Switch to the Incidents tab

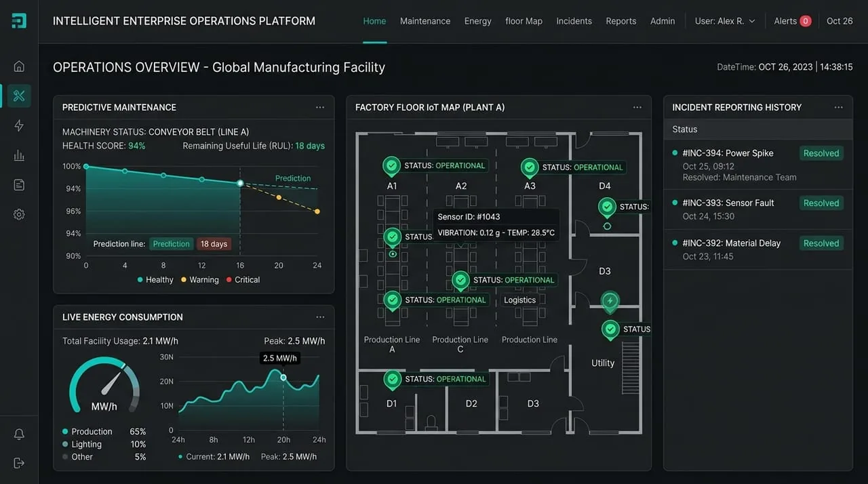(x=574, y=21)
